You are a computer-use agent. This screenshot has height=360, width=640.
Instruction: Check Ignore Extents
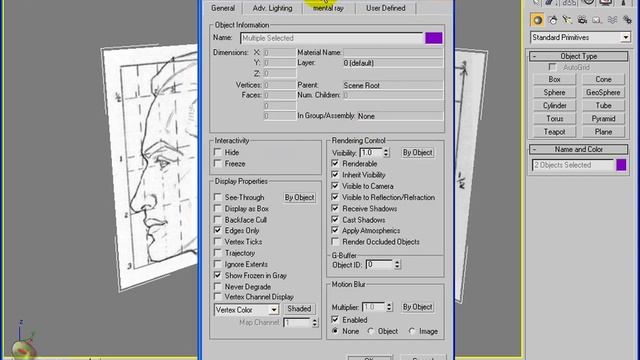[x=218, y=264]
